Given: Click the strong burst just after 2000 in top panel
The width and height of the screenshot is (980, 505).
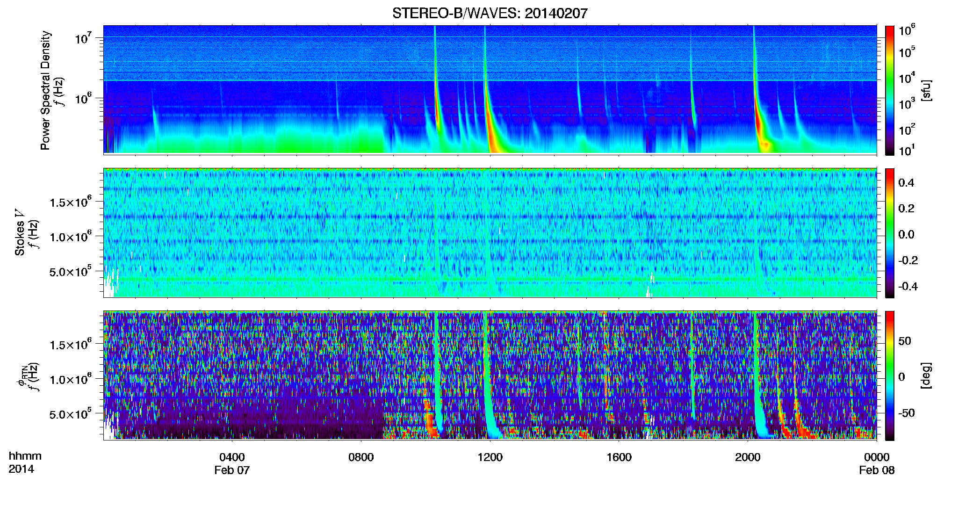Looking at the screenshot, I should pyautogui.click(x=759, y=117).
